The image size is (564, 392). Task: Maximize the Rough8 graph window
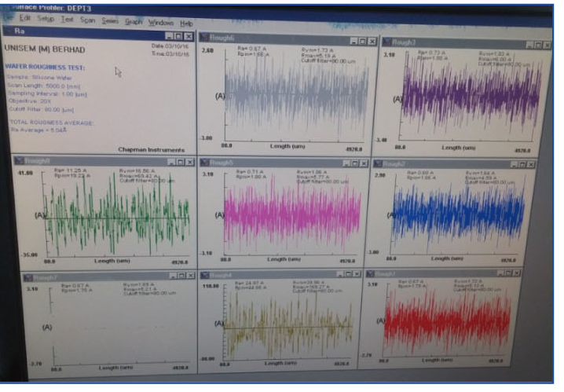pyautogui.click(x=181, y=162)
